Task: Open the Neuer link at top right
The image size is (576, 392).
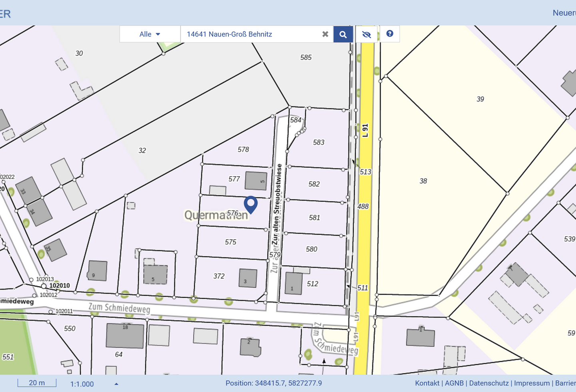Action: click(x=564, y=13)
